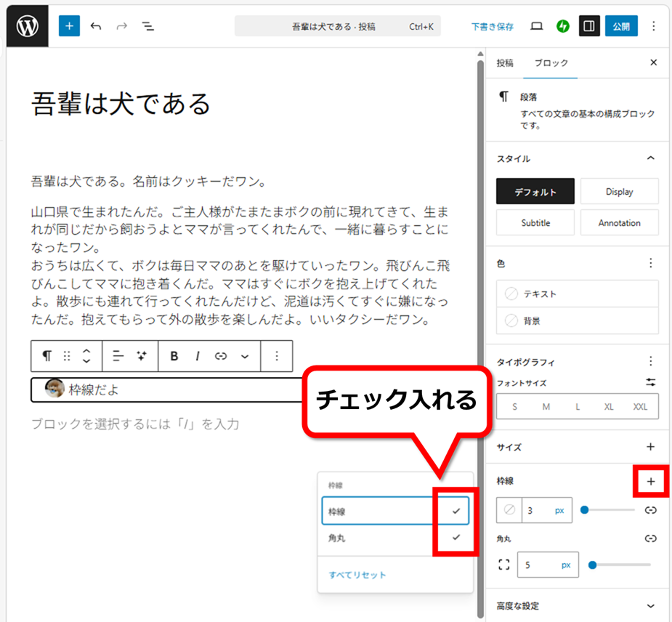Collapse the スタイル section chevron

(650, 158)
